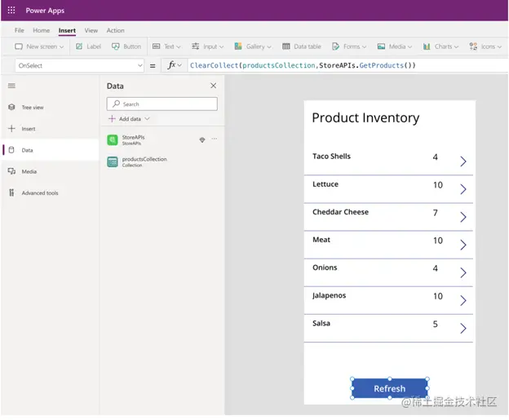The height and width of the screenshot is (420, 509).
Task: Select the Lettuce text
Action: tap(325, 184)
